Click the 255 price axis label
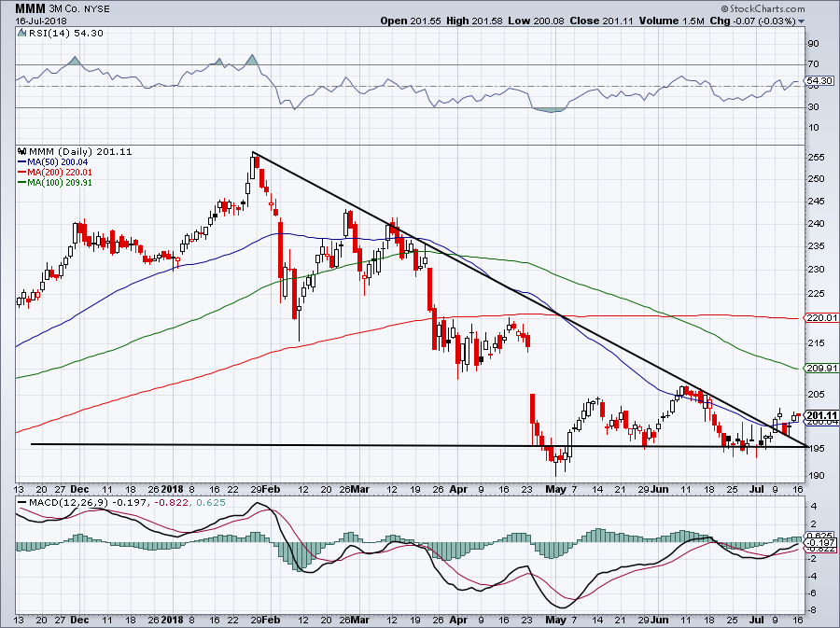 coord(817,158)
